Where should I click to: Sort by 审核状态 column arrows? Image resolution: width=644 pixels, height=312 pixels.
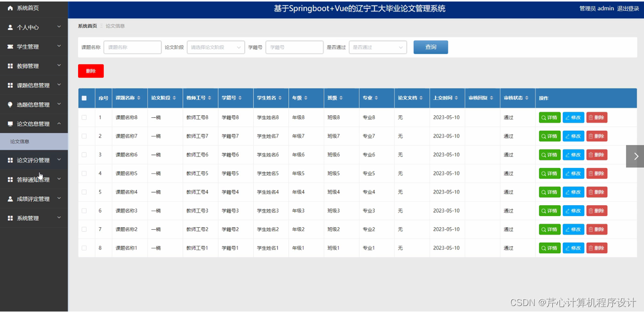coord(527,98)
